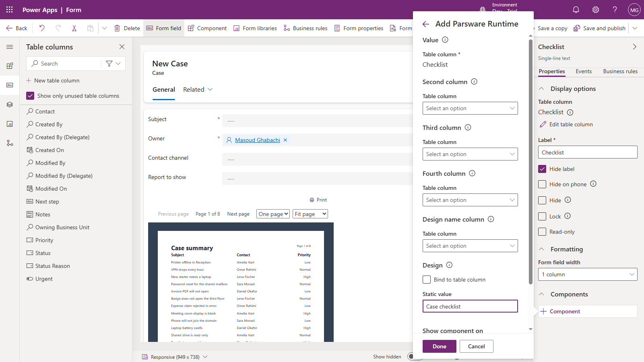Show info for Value property
Image resolution: width=644 pixels, height=362 pixels.
pyautogui.click(x=445, y=40)
